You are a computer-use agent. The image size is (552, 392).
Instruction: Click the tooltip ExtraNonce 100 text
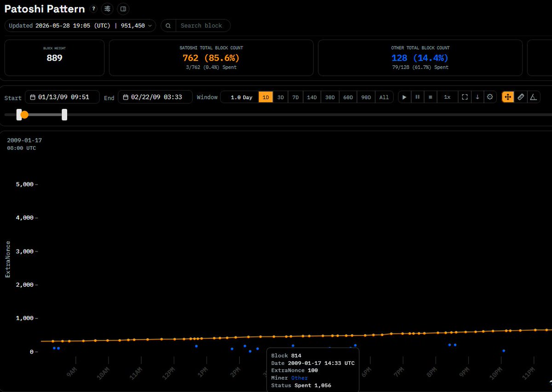[294, 370]
